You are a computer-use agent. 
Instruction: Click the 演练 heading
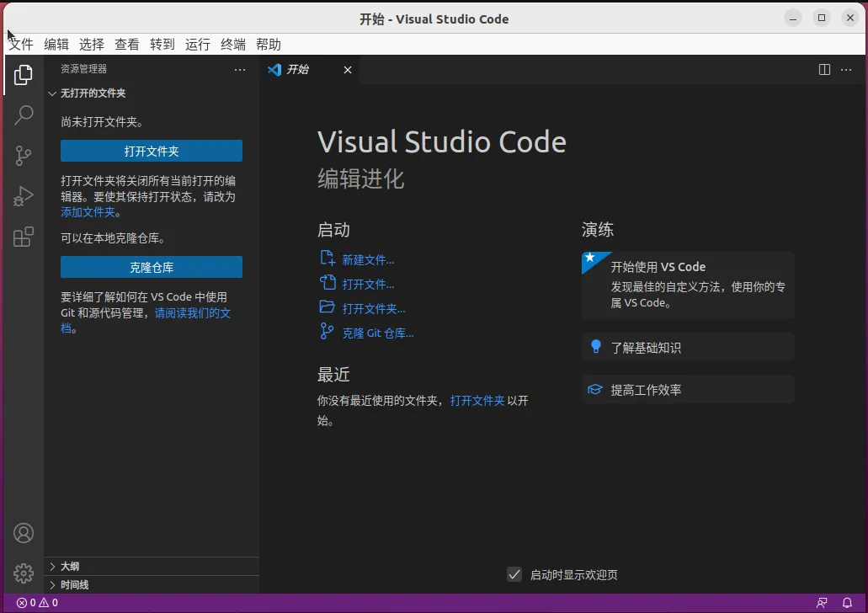click(x=598, y=230)
